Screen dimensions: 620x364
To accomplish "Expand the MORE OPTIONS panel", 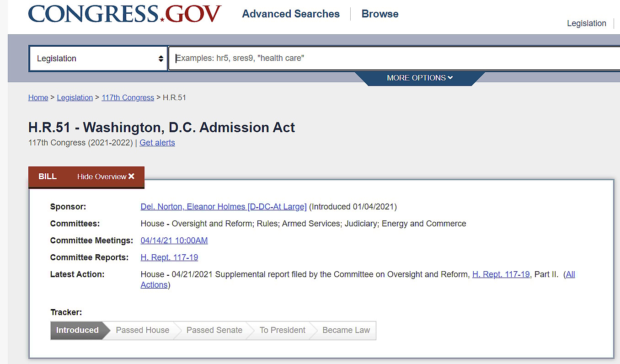I will 419,78.
